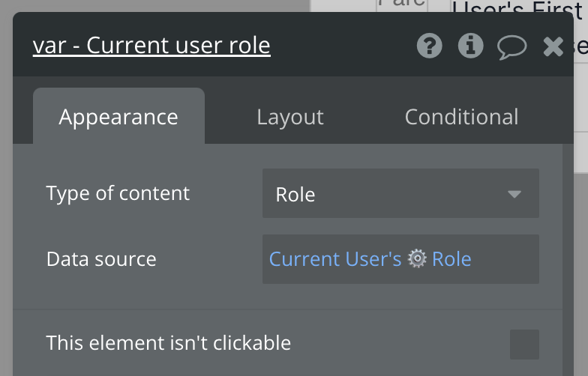This screenshot has width=588, height=376.
Task: Switch to the Layout tab
Action: pyautogui.click(x=289, y=117)
